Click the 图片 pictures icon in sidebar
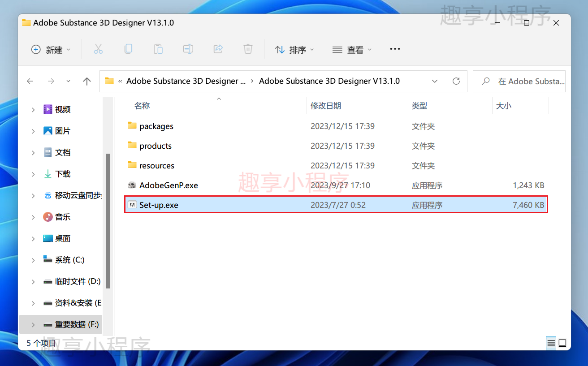 [x=48, y=131]
